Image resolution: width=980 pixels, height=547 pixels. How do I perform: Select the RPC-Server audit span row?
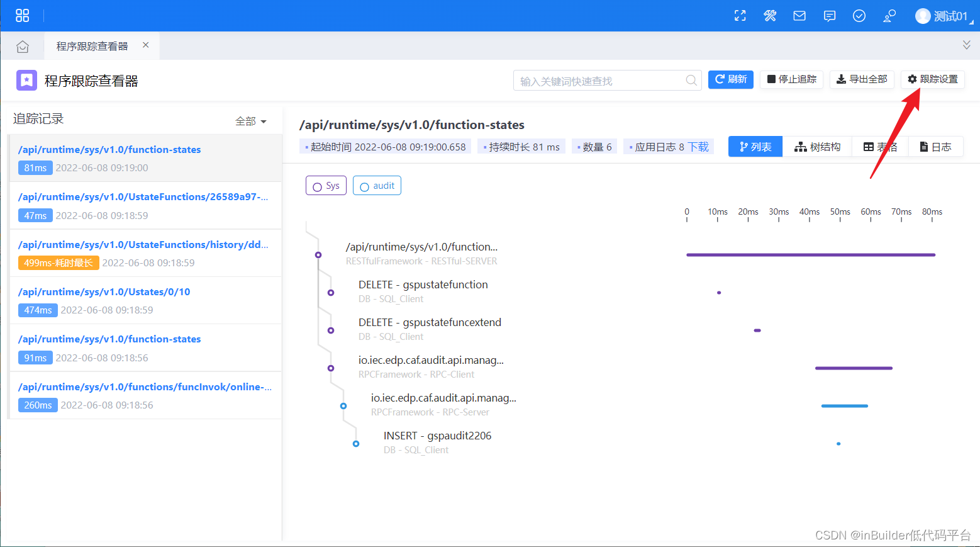[x=443, y=405]
